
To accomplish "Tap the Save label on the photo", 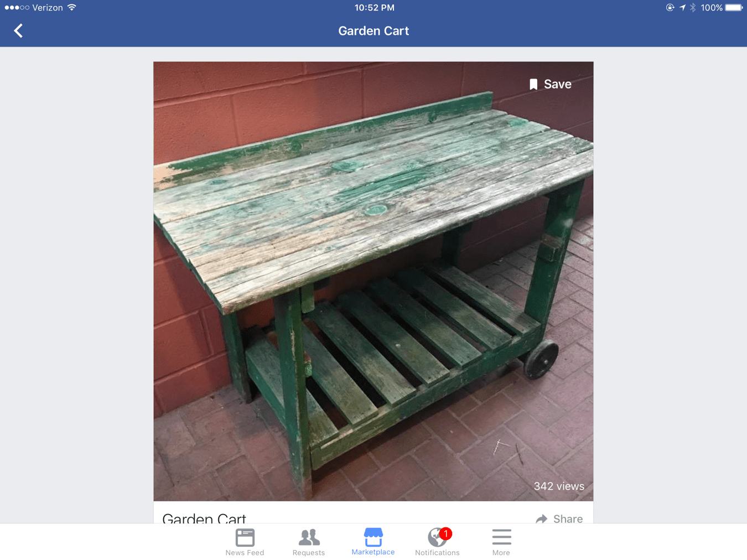I will click(558, 84).
